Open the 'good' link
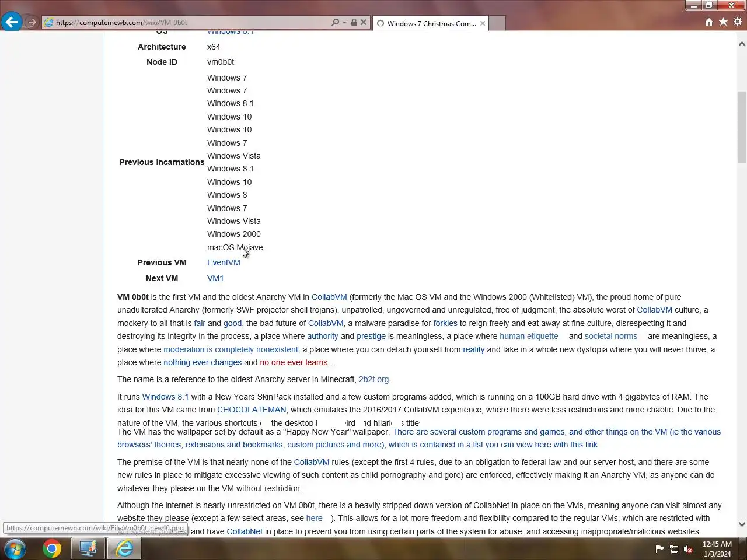747x560 pixels. click(232, 323)
